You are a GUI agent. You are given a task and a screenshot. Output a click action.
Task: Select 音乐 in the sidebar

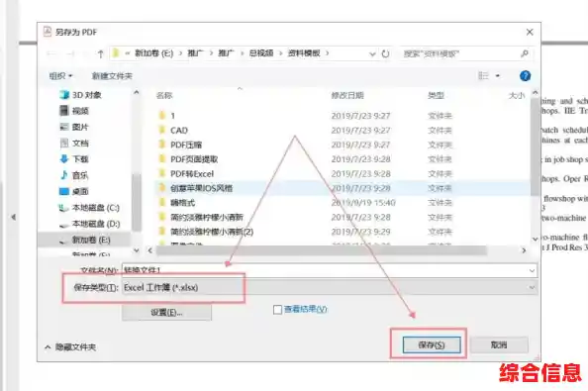click(80, 175)
